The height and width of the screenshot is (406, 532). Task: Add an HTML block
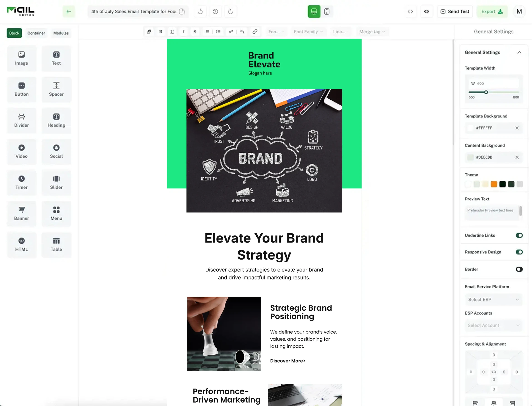click(22, 245)
